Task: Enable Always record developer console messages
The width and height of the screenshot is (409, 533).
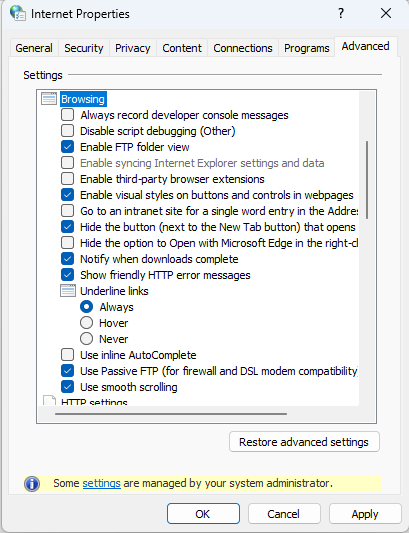Action: 67,115
